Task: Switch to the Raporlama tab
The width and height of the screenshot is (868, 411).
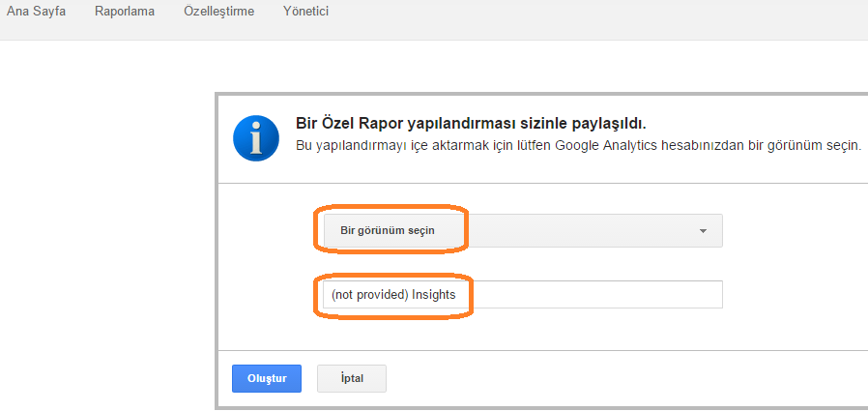Action: pos(125,13)
